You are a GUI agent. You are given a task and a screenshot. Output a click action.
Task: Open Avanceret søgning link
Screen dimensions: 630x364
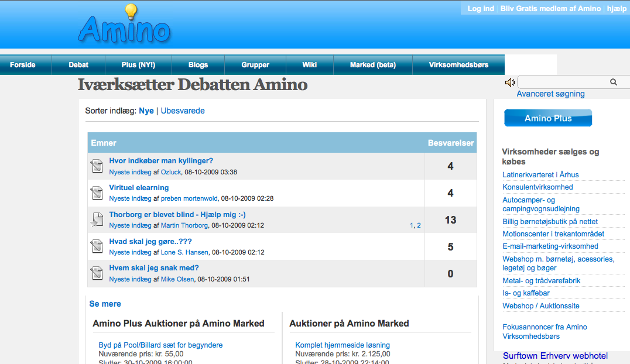pyautogui.click(x=550, y=94)
